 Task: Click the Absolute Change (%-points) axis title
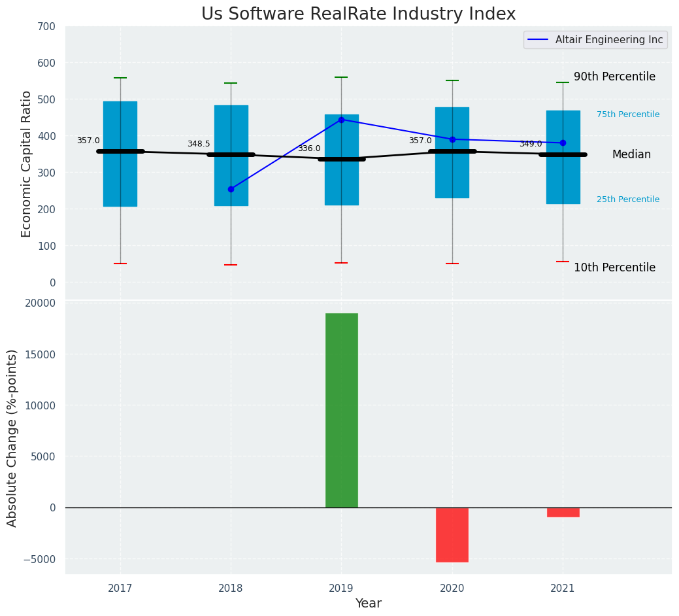point(12,437)
